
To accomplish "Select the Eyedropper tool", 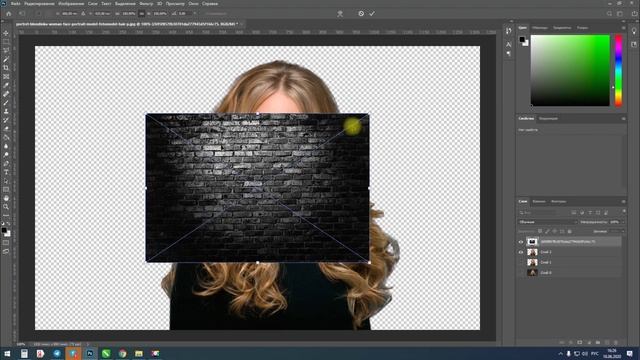I will point(6,85).
